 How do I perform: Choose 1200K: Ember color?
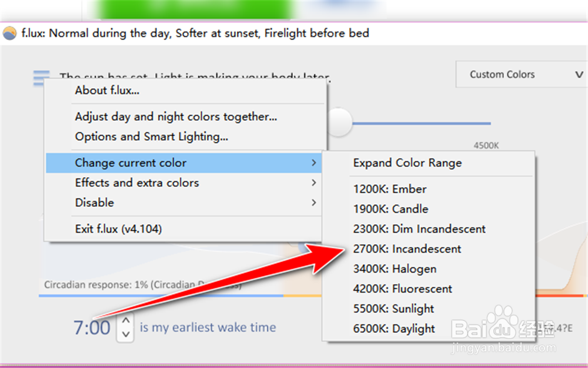390,189
